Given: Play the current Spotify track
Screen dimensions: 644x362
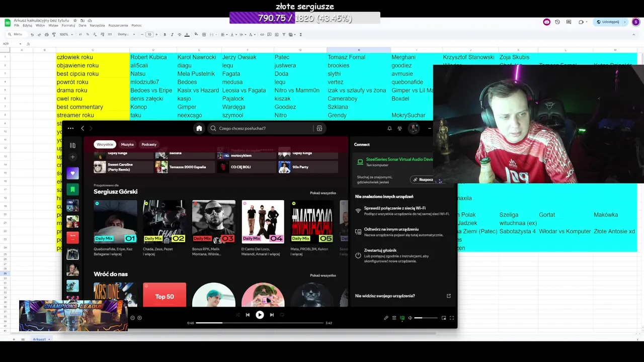Looking at the screenshot, I should coord(260,315).
